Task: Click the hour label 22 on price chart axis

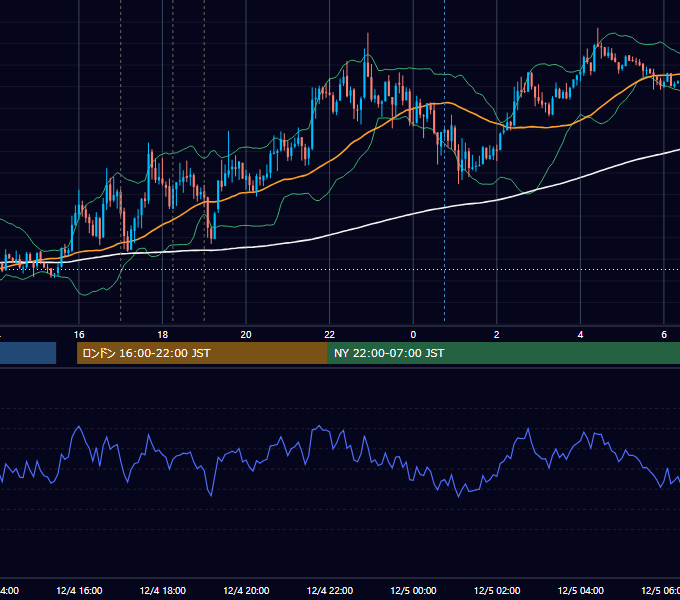Action: tap(330, 335)
